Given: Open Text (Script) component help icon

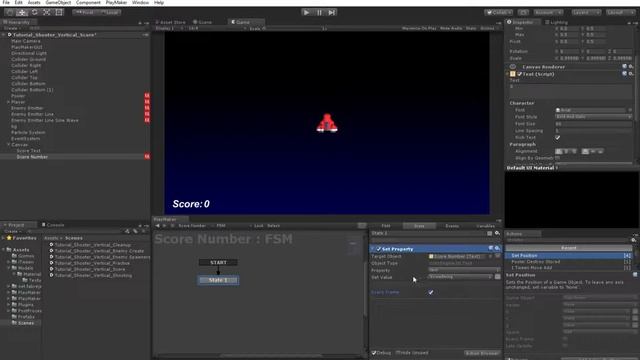Looking at the screenshot, I should tap(624, 74).
